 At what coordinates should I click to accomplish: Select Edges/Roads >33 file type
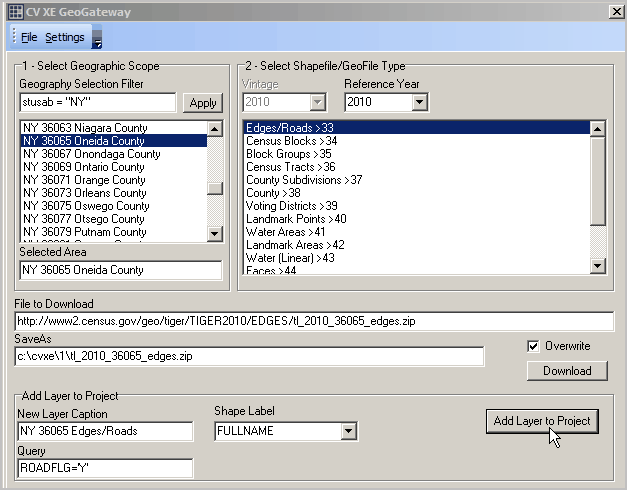click(417, 128)
